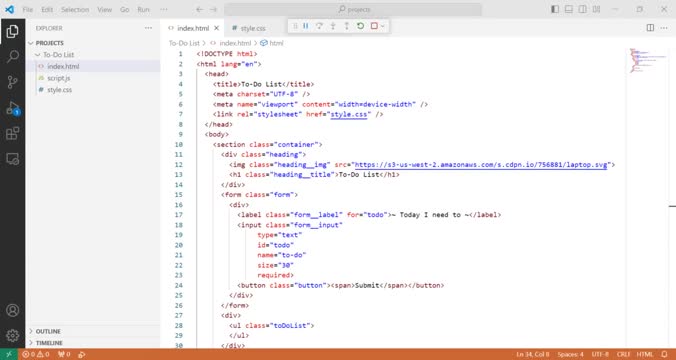Toggle the bottom panel layout icon
This screenshot has height=360, width=676.
point(569,9)
